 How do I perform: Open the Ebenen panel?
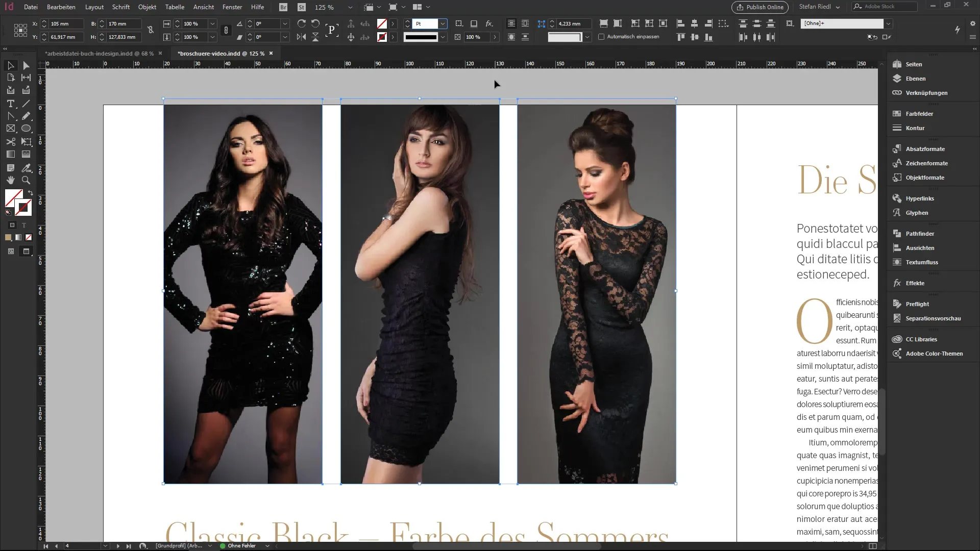tap(915, 79)
